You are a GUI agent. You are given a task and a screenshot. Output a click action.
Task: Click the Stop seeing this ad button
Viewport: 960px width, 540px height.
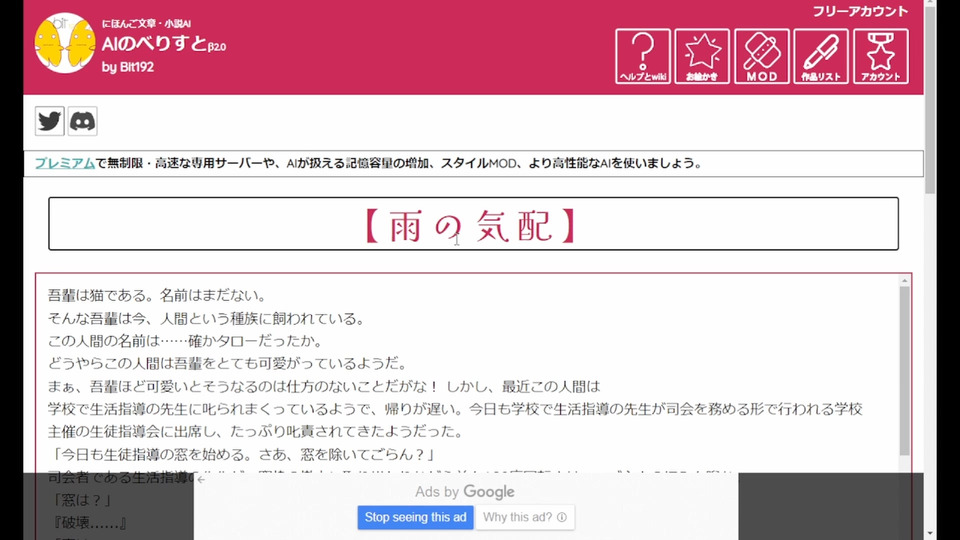click(x=415, y=517)
